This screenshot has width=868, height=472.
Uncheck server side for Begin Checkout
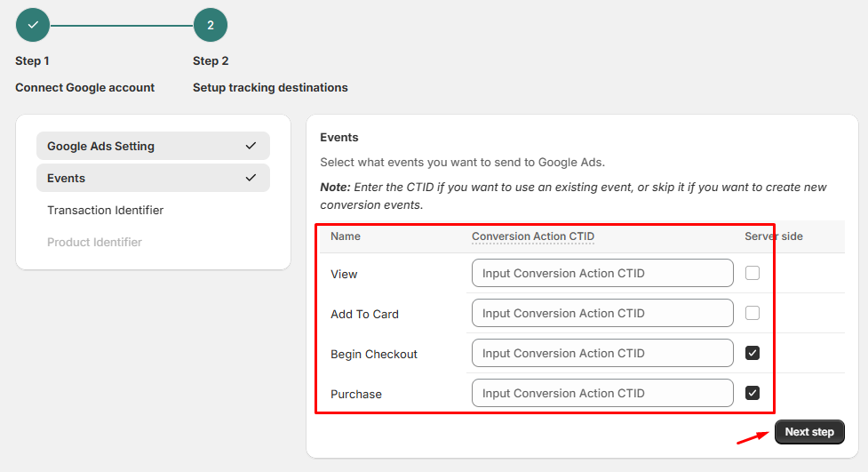753,353
